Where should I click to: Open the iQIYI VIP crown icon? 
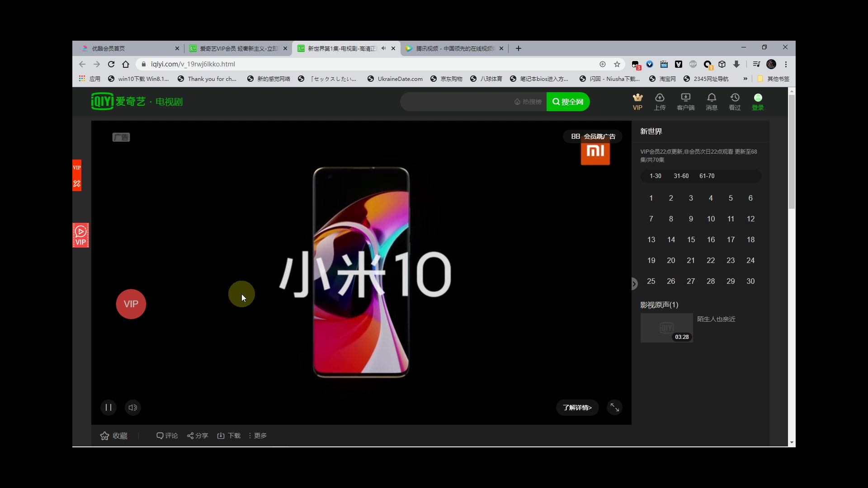click(637, 102)
